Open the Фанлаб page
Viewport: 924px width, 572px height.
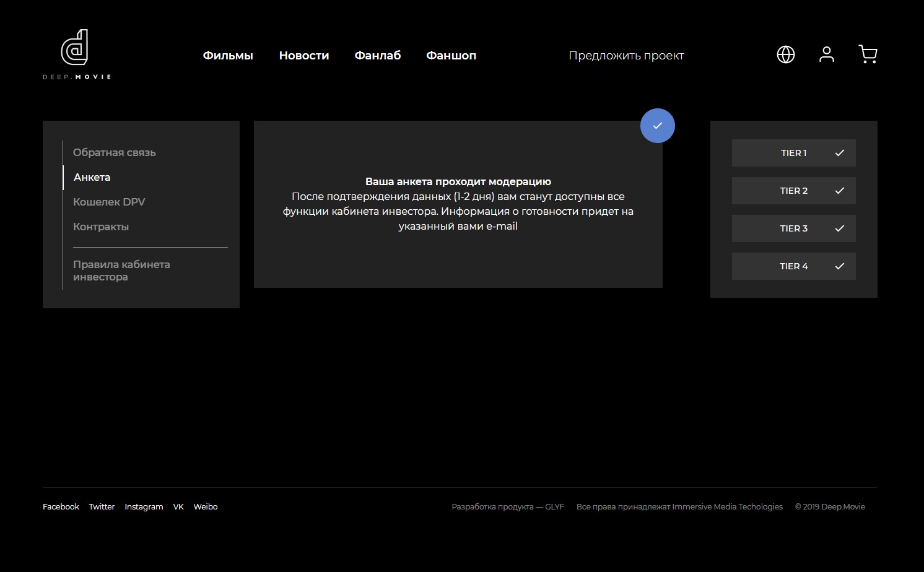pyautogui.click(x=377, y=56)
